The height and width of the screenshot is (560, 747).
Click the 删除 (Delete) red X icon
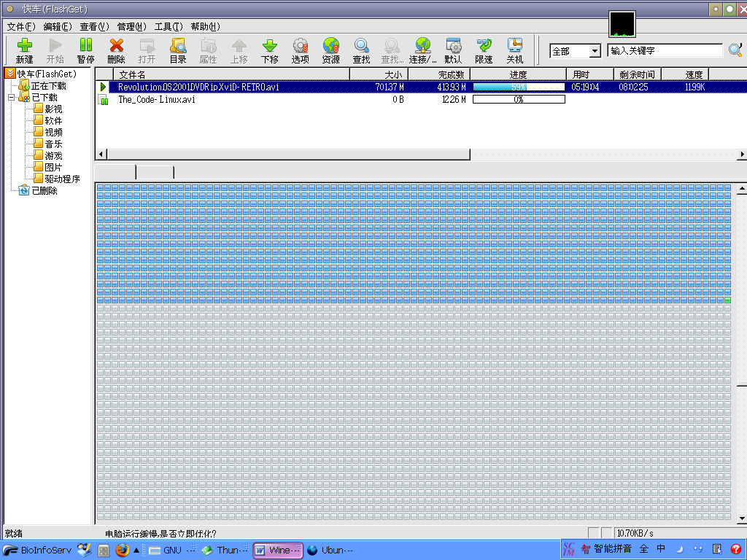(x=116, y=46)
